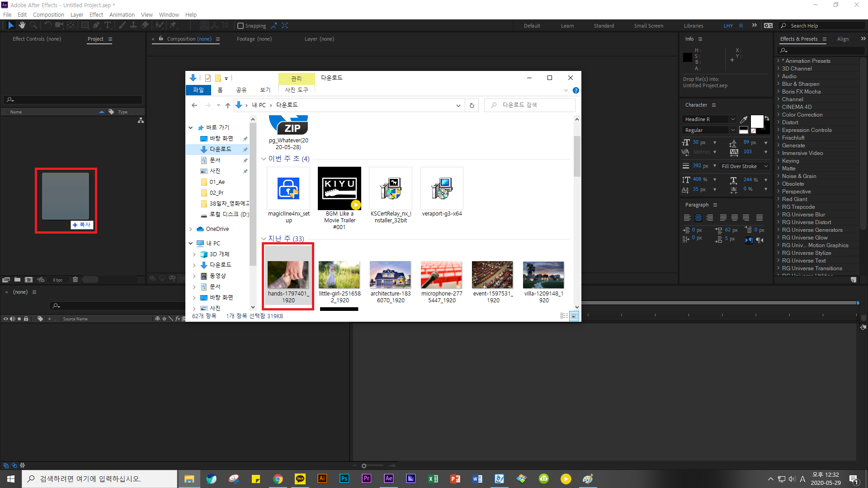
Task: Click the delete trash icon in Project panel
Action: click(x=75, y=280)
